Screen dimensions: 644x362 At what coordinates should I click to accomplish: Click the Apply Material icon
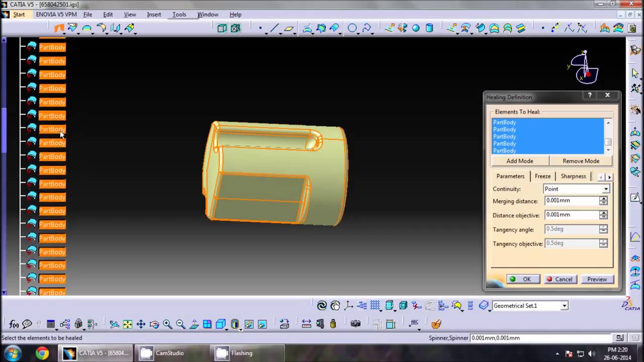point(436,324)
